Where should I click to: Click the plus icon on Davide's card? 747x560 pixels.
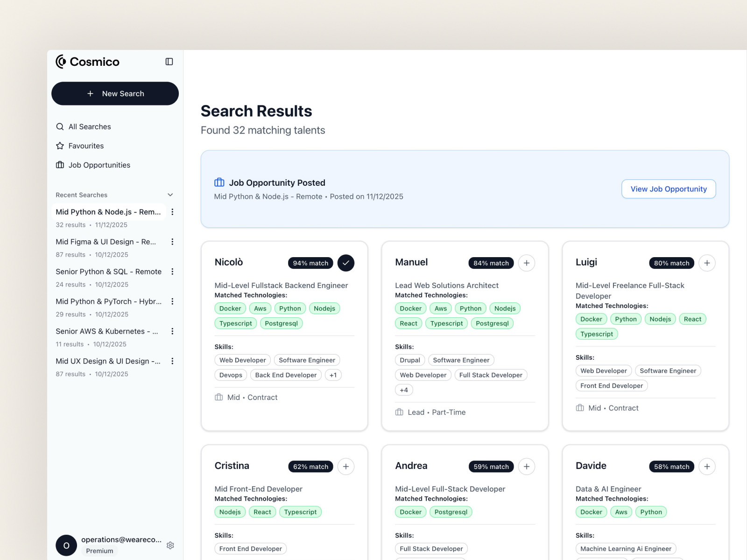click(707, 466)
